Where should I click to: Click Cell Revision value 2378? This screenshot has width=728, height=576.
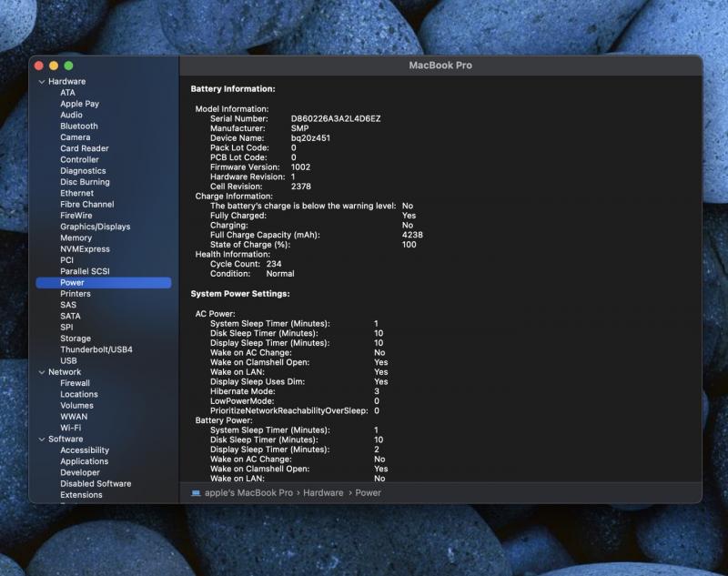click(x=301, y=187)
